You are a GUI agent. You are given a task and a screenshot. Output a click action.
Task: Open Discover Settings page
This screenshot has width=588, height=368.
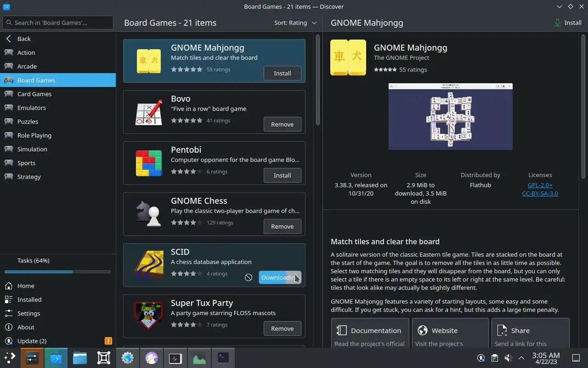58,313
